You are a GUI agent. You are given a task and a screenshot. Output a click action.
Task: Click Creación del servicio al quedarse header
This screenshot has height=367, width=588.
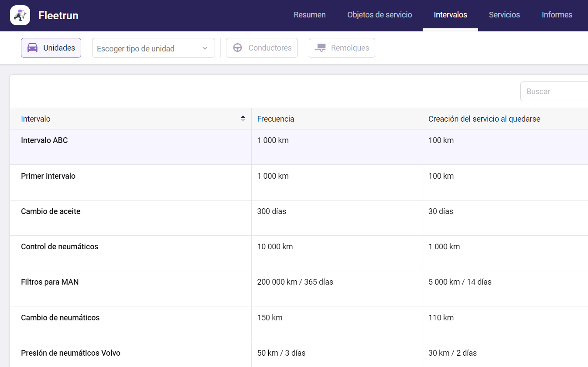(484, 119)
